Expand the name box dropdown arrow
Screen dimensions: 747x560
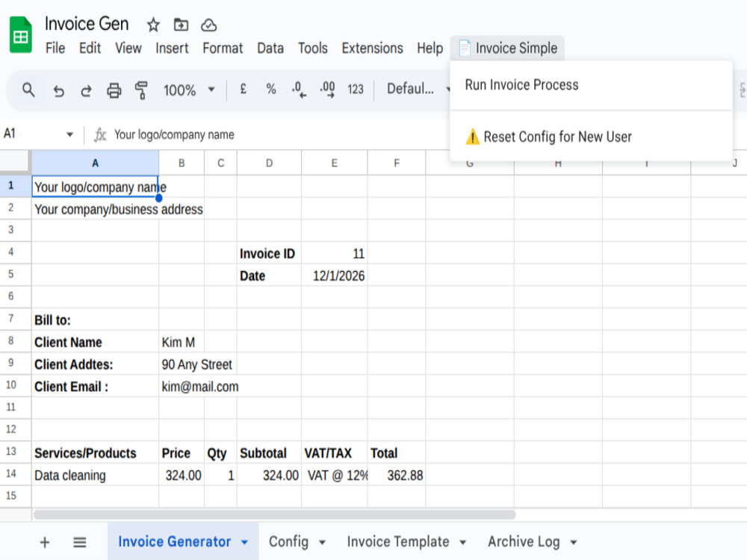(x=69, y=134)
